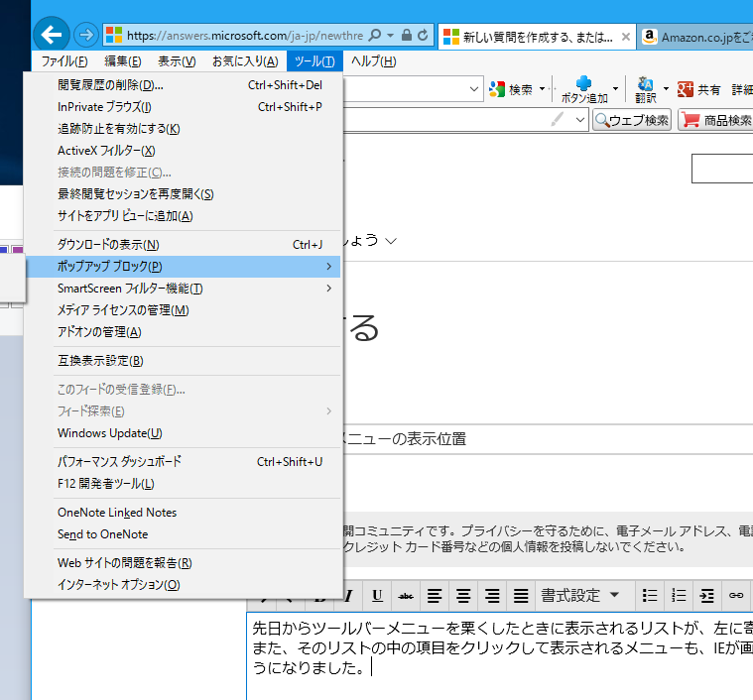Screen dimensions: 753x700
Task: Select F12 開発者ツール(L) entry
Action: click(184, 484)
